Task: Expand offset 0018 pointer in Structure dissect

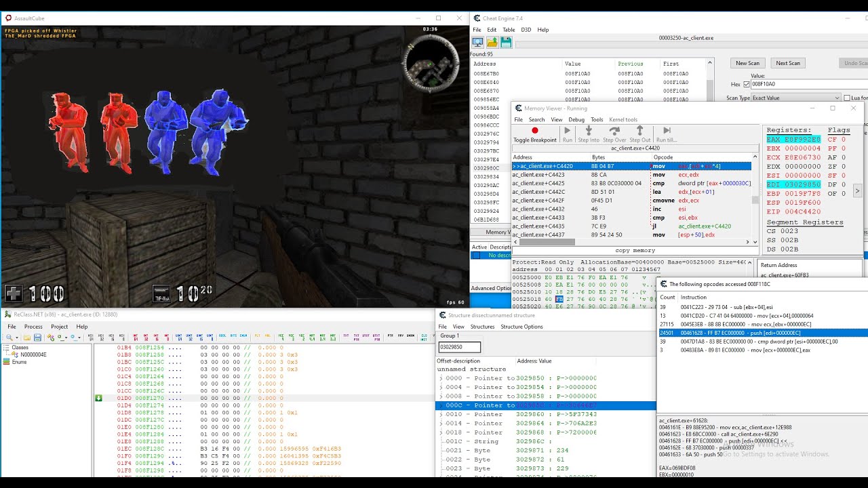Action: (x=441, y=432)
